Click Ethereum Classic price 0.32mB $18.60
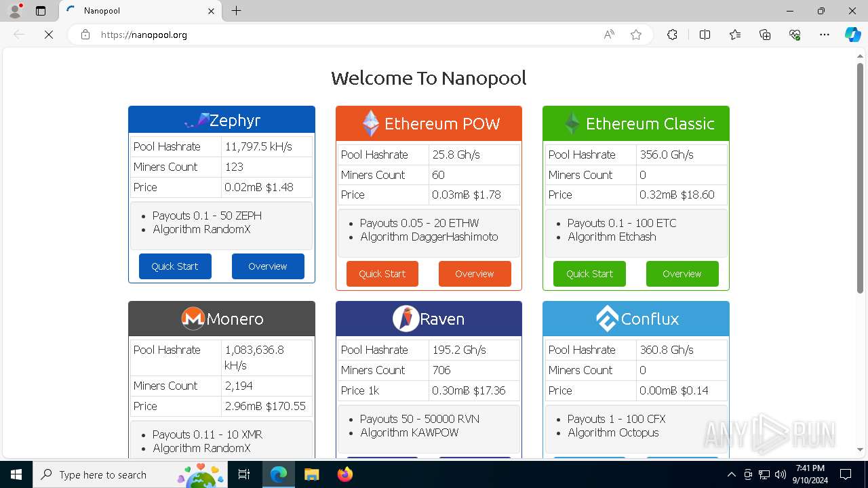Image resolution: width=868 pixels, height=488 pixels. (677, 195)
